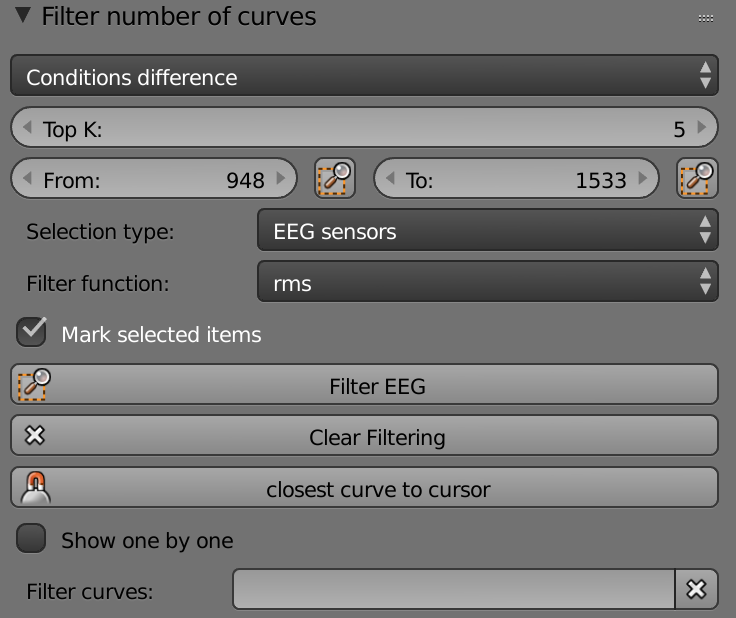
Task: Uncheck Mark selected items checkbox
Action: [31, 332]
